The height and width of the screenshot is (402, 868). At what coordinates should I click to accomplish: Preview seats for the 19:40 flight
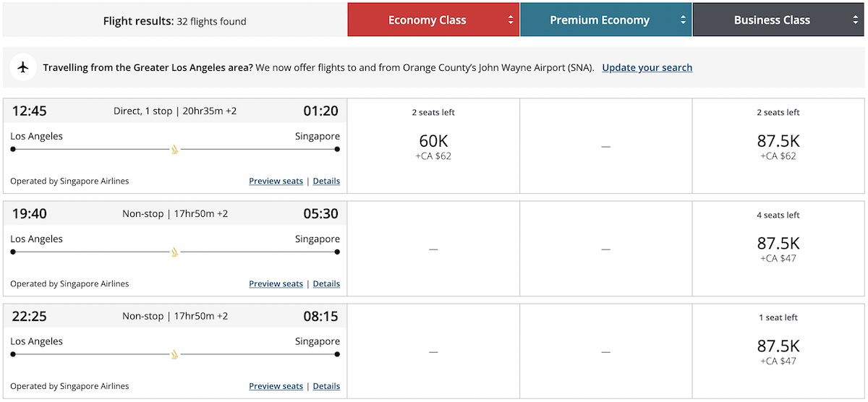(276, 283)
